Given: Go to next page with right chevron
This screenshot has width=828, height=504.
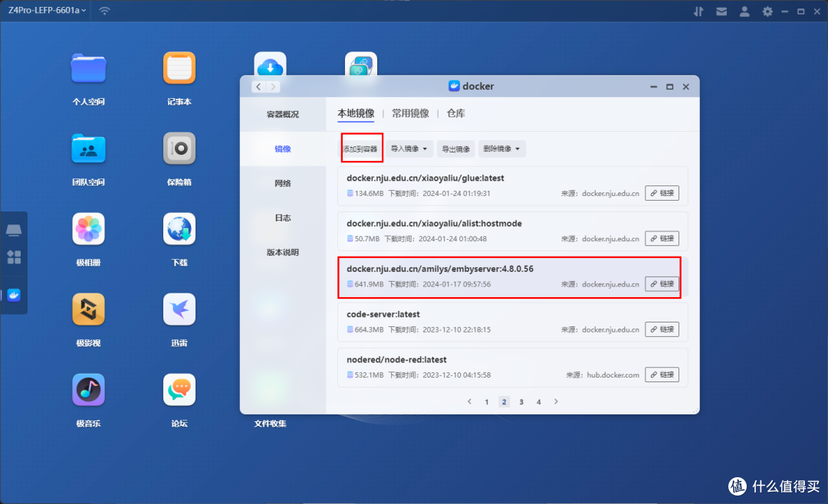Looking at the screenshot, I should (x=556, y=401).
